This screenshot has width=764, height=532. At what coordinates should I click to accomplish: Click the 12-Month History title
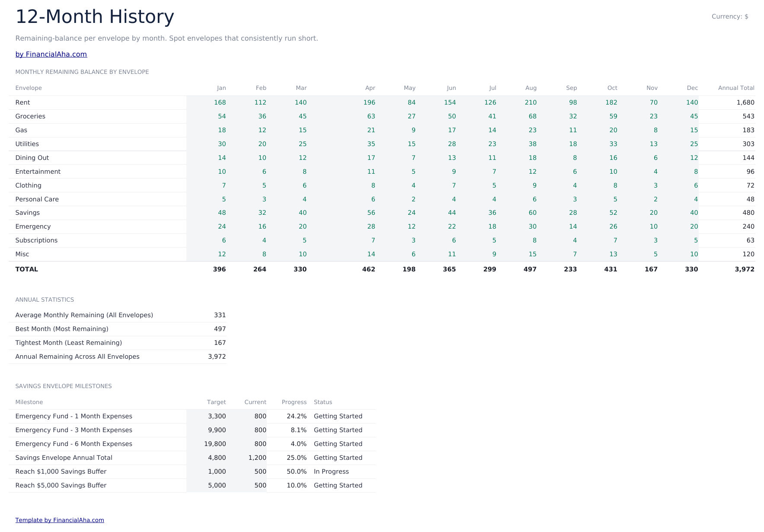[x=95, y=17]
